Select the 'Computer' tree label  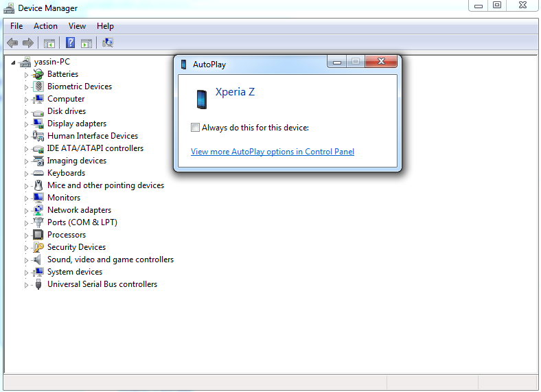click(66, 99)
